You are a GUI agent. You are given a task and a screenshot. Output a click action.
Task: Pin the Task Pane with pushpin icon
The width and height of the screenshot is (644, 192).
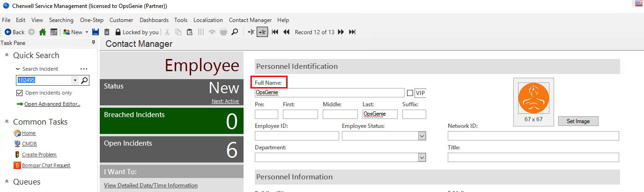93,43
